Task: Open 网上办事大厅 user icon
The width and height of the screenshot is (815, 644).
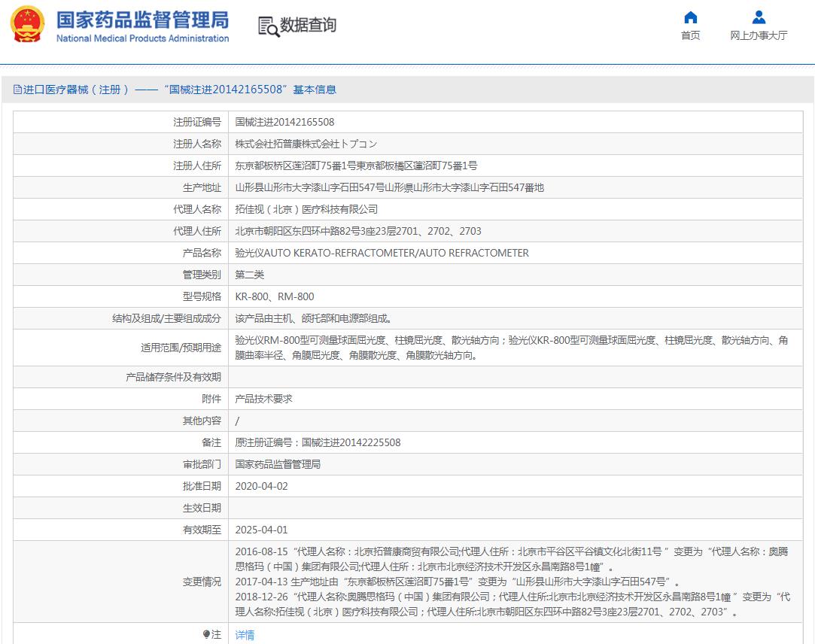Action: (x=759, y=17)
